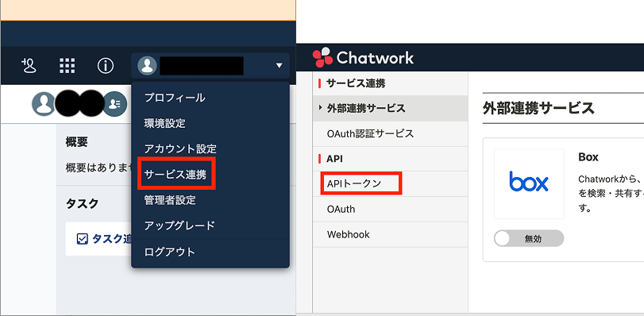644x316 pixels.
Task: Click the first grey member avatar
Action: tap(44, 104)
